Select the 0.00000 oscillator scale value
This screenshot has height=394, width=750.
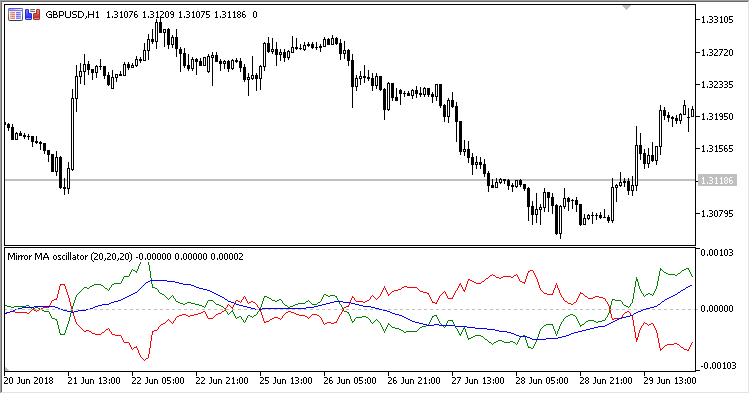tap(717, 309)
